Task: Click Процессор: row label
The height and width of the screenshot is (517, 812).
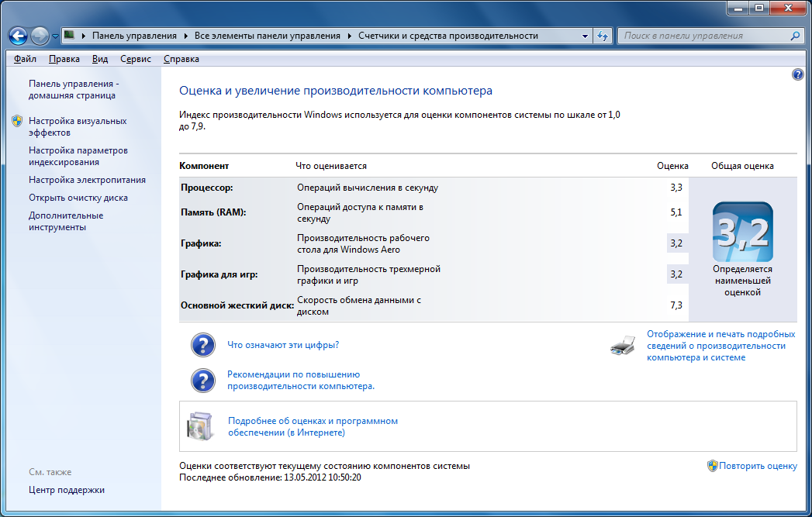Action: click(206, 188)
